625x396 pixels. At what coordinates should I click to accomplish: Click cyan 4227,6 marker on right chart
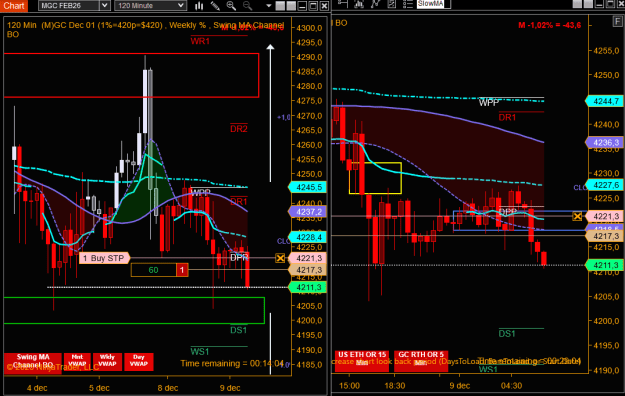coord(605,185)
